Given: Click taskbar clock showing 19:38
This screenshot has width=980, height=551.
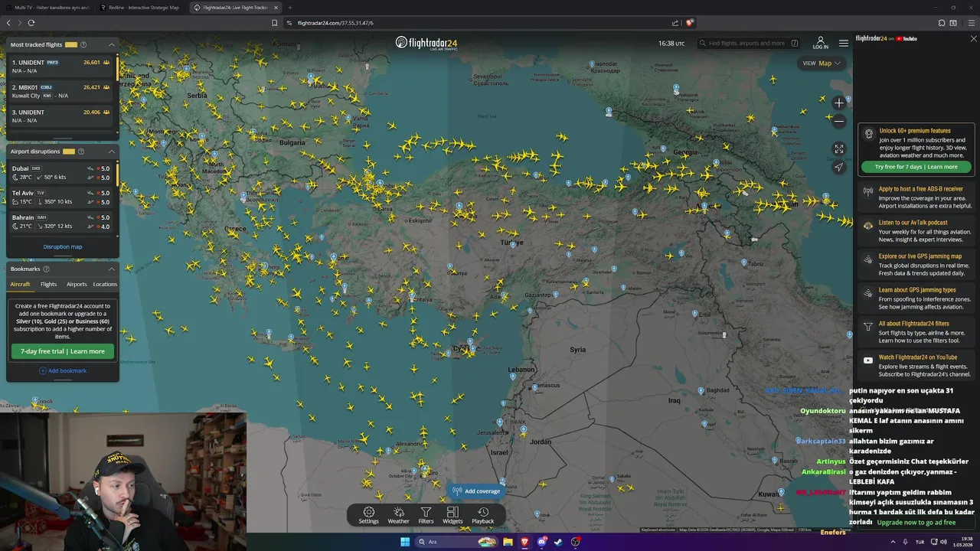Looking at the screenshot, I should 962,542.
